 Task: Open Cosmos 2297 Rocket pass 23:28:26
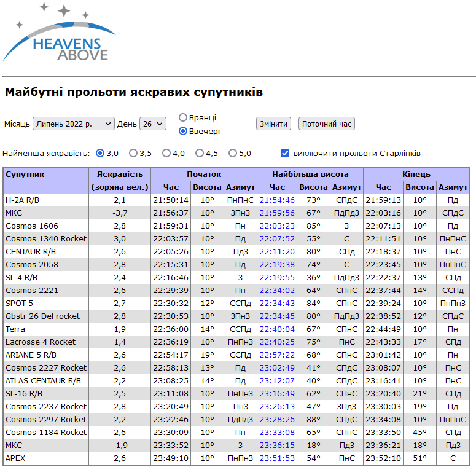pyautogui.click(x=277, y=419)
